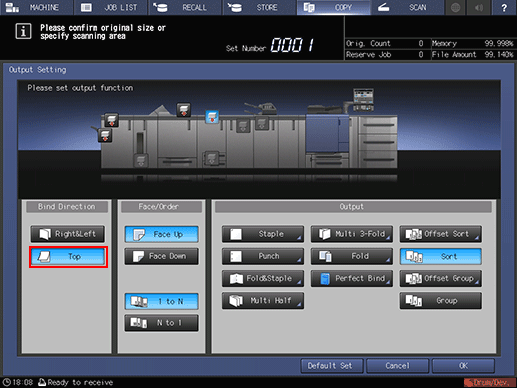Click the information icon beside the message

click(23, 31)
